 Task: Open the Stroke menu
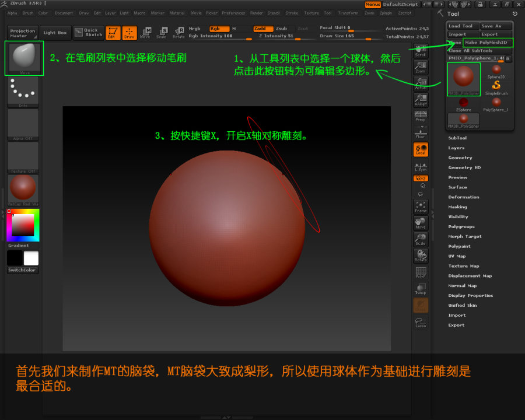click(x=292, y=13)
